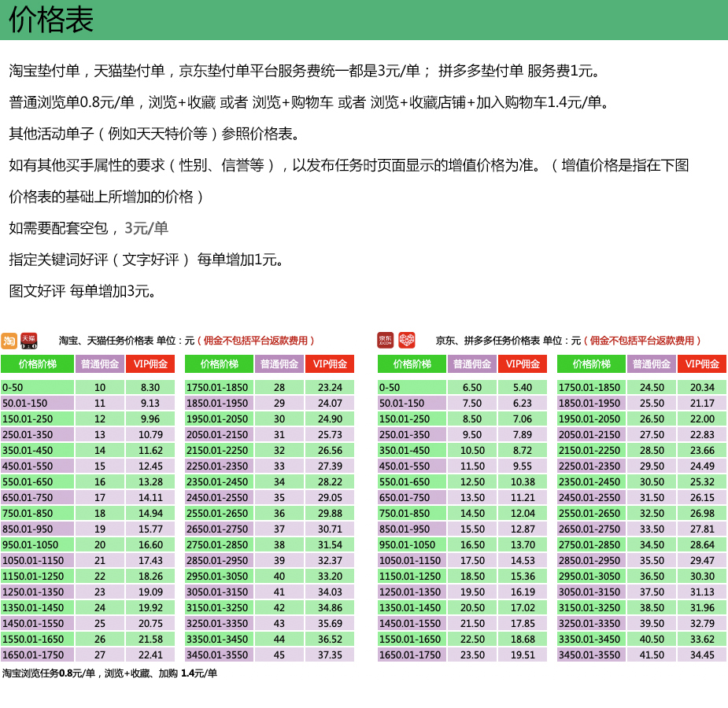The height and width of the screenshot is (708, 728).
Task: Click the VIP price 10.79 in the Taobao table
Action: tap(150, 435)
